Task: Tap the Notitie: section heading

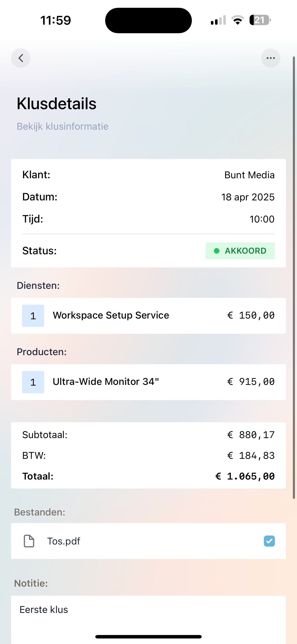Action: [31, 583]
